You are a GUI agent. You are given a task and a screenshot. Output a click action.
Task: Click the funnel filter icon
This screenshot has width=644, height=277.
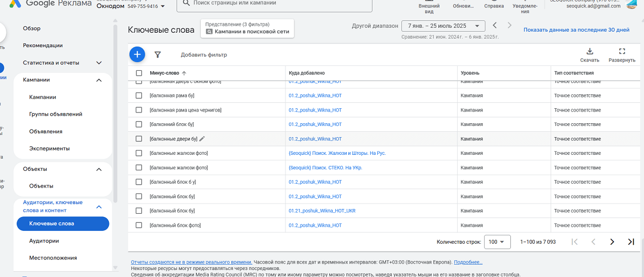[158, 55]
